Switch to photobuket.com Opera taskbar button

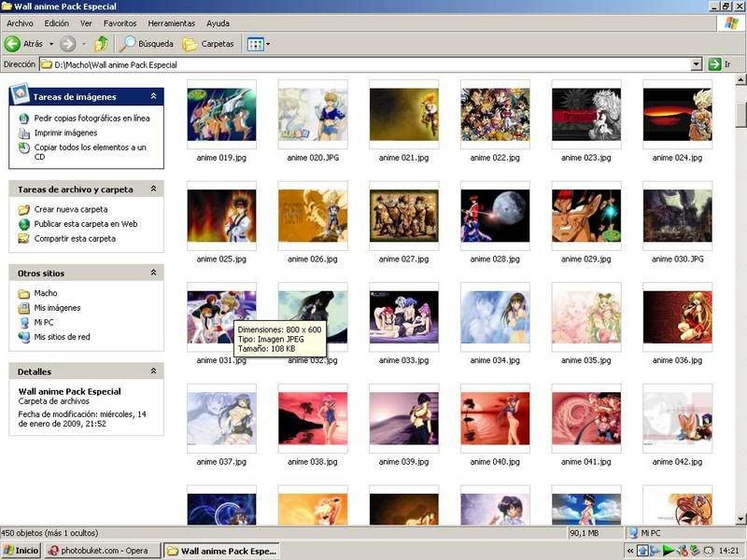pos(102,551)
